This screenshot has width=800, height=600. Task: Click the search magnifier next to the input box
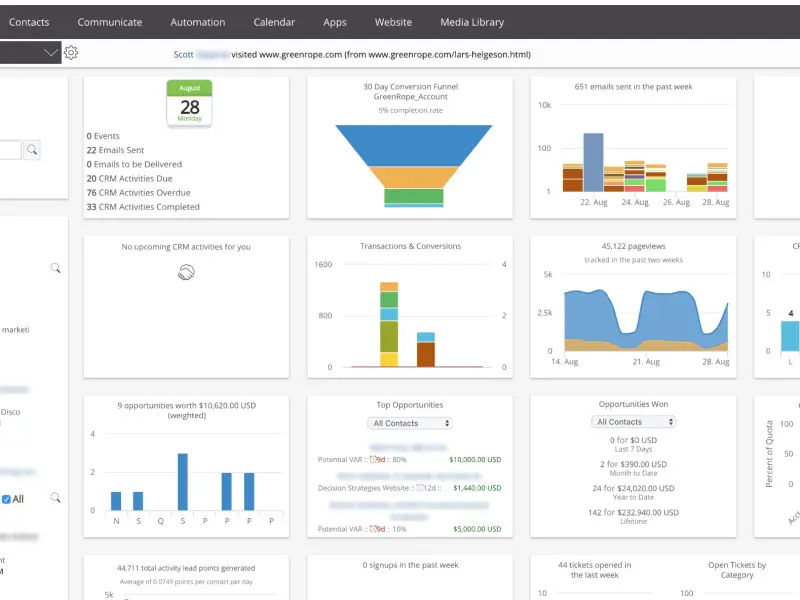[32, 149]
